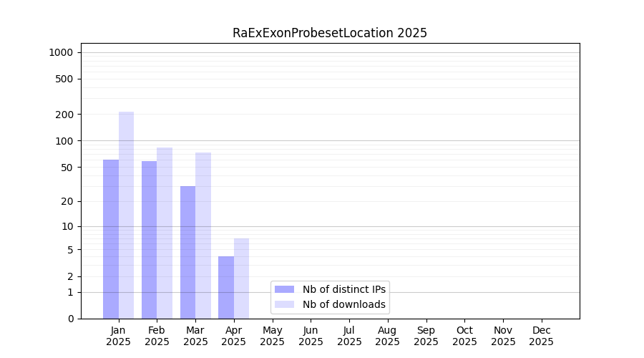Click the January distinct IPs bar
This screenshot has width=644, height=358.
[111, 239]
